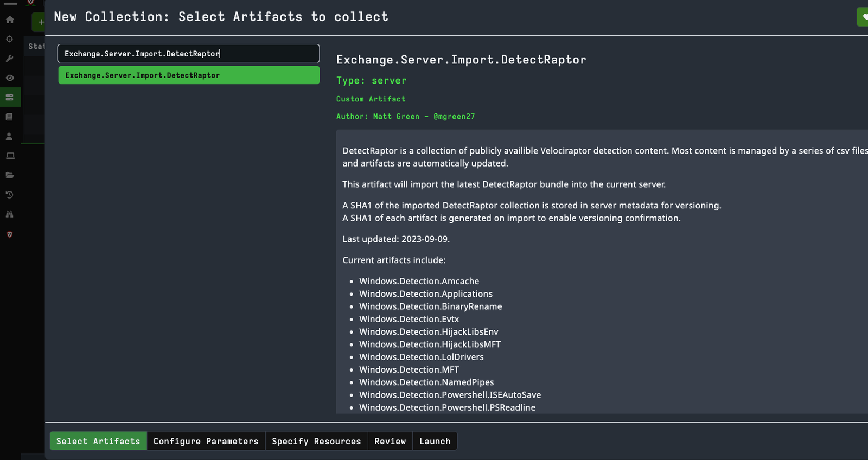
Task: Click Windows.Detection.MFT list entry
Action: (409, 369)
